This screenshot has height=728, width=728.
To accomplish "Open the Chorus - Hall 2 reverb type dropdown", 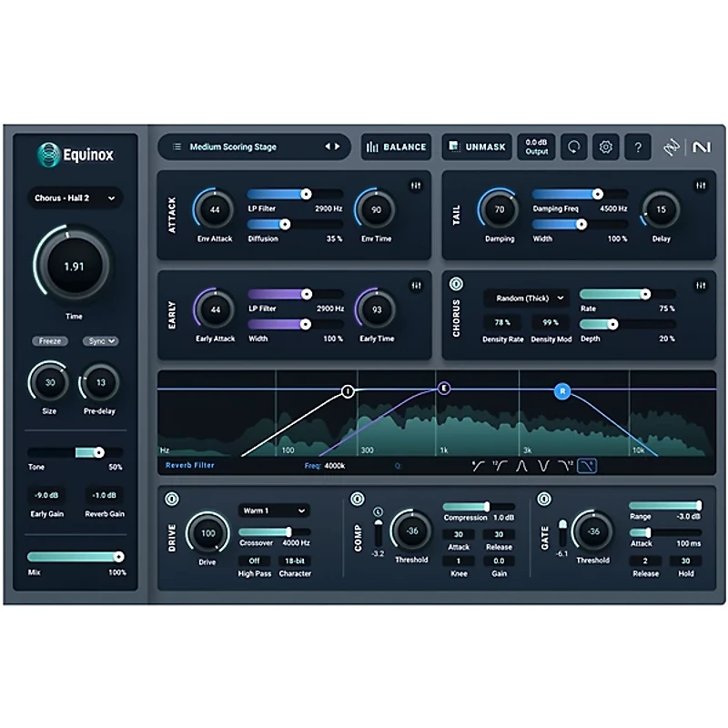I will click(76, 198).
